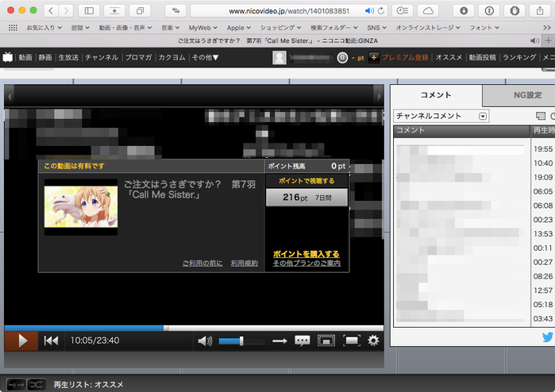Open the チャンネルコメント dropdown

point(441,116)
